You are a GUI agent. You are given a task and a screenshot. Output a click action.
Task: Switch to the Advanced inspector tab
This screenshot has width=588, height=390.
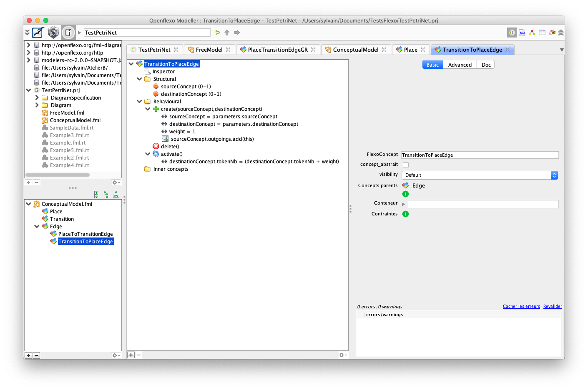click(460, 65)
